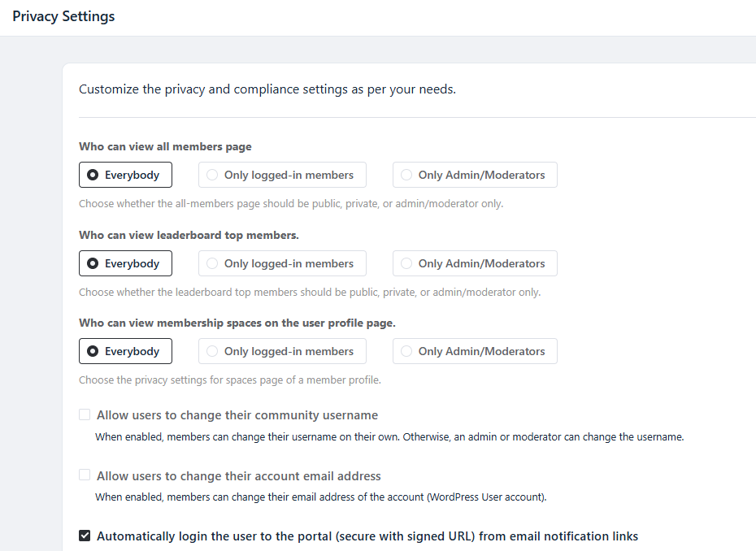Enable Allow users to change their community username
The image size is (756, 551).
[85, 414]
